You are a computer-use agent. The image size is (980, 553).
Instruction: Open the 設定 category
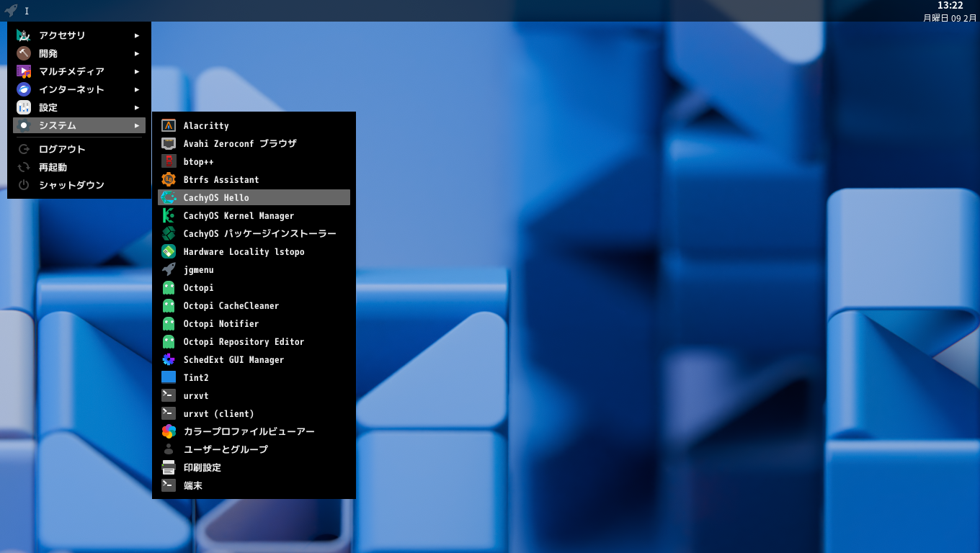[x=79, y=107]
